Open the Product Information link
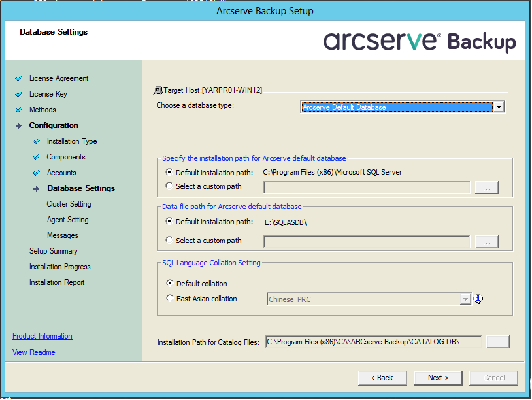 (x=42, y=336)
